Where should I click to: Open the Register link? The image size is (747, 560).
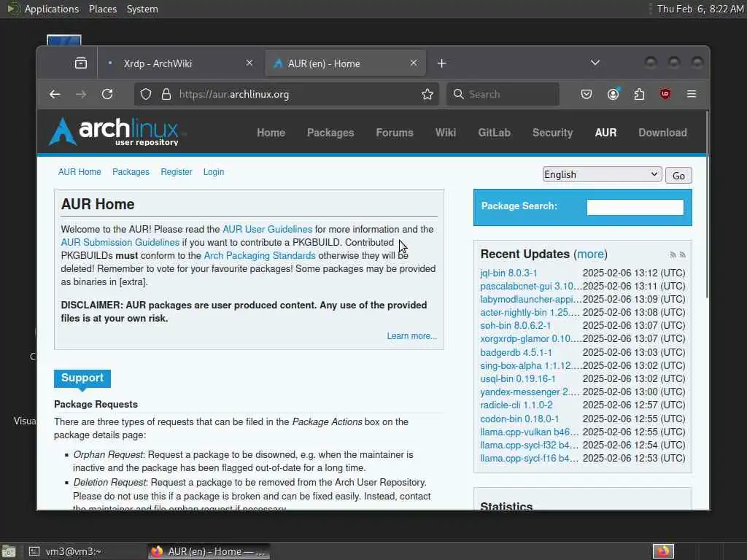(x=177, y=172)
